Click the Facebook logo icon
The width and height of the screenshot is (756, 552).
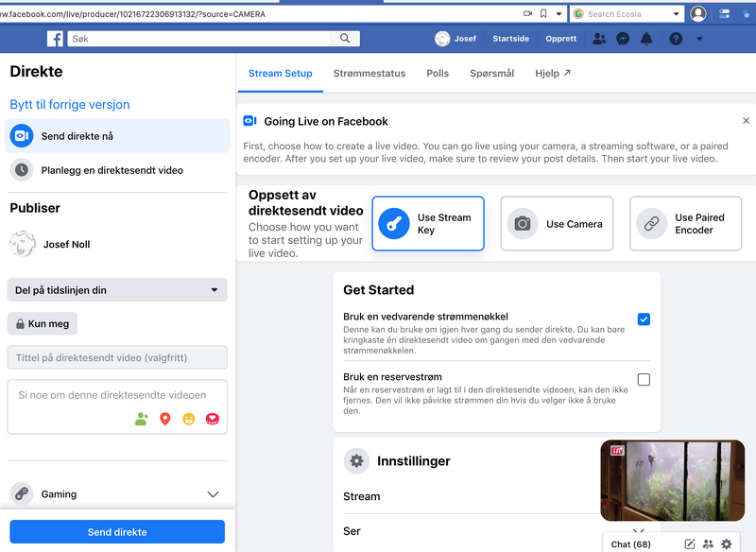tap(55, 39)
